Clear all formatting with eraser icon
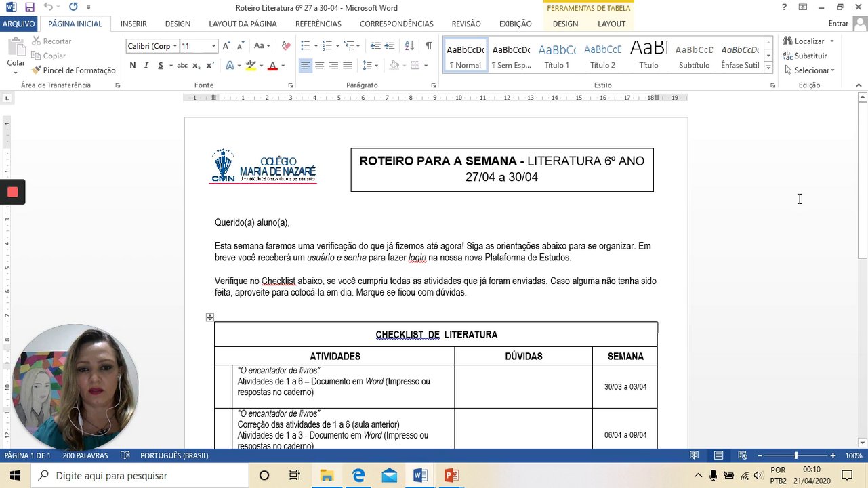This screenshot has width=868, height=488. click(286, 46)
